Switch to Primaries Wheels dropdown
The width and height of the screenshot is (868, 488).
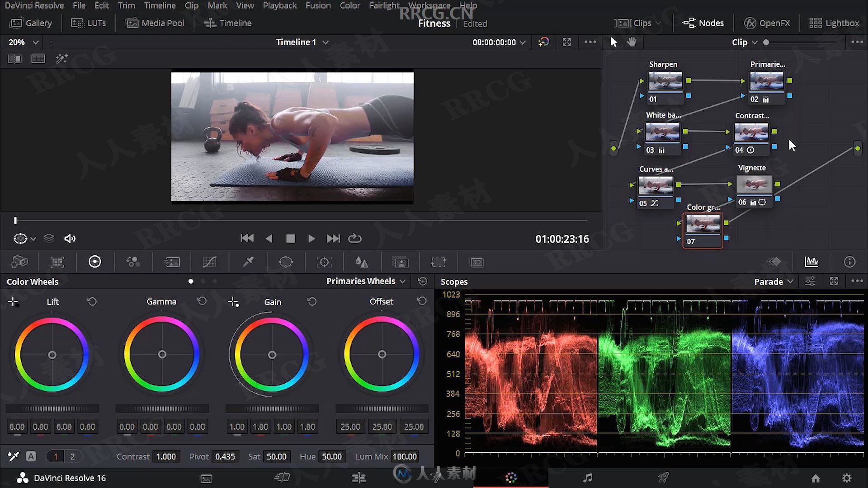[365, 281]
